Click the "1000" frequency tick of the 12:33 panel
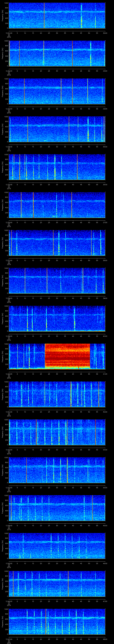The image size is (114, 644). pos(6,79)
